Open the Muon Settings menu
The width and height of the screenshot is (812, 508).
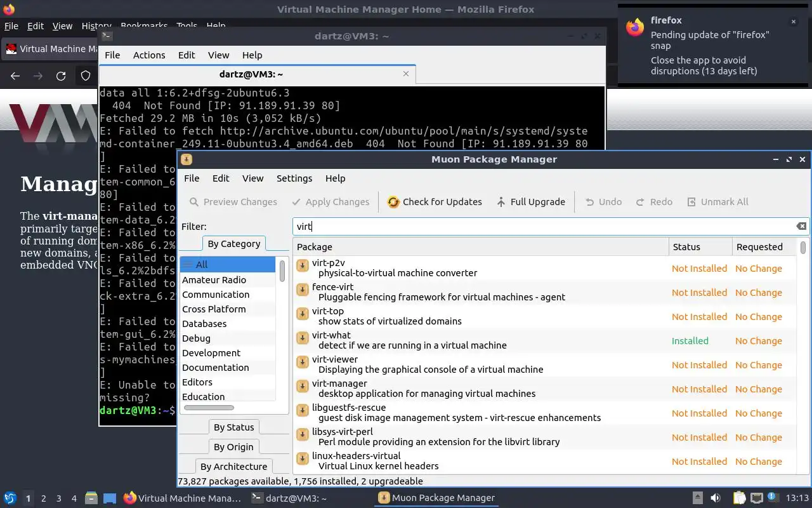tap(294, 178)
